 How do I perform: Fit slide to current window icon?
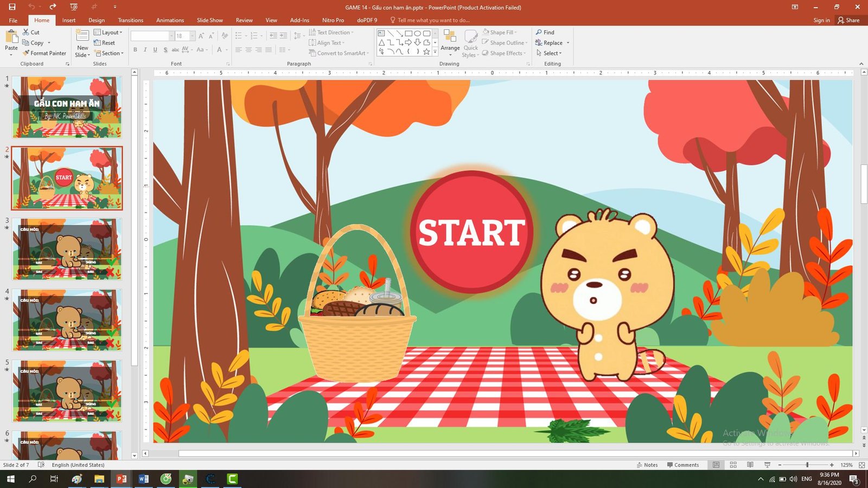pos(861,465)
